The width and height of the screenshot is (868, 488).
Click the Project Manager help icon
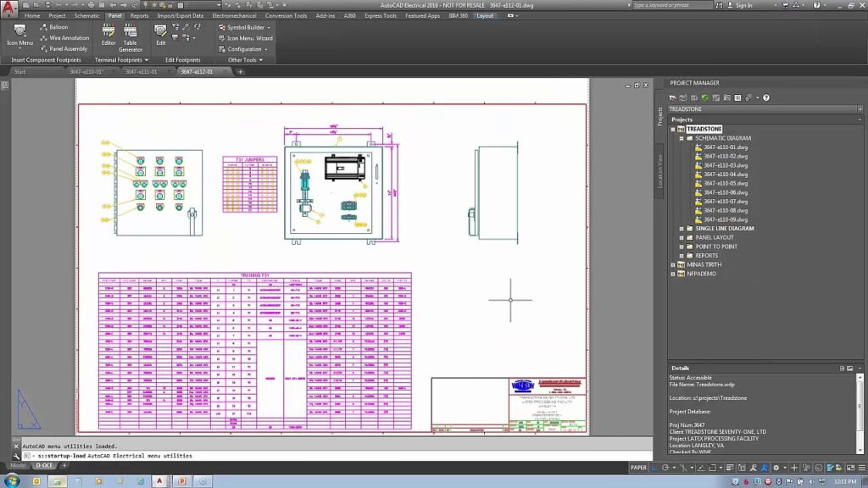pyautogui.click(x=766, y=98)
